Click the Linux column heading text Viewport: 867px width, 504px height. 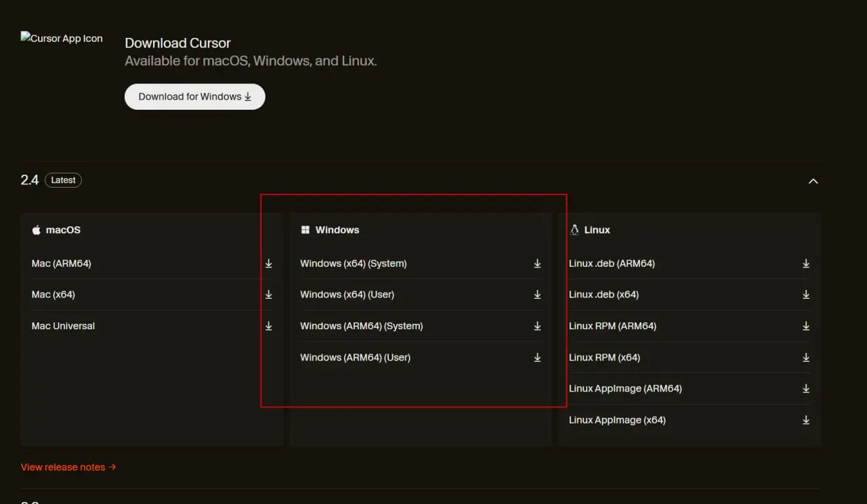(597, 230)
